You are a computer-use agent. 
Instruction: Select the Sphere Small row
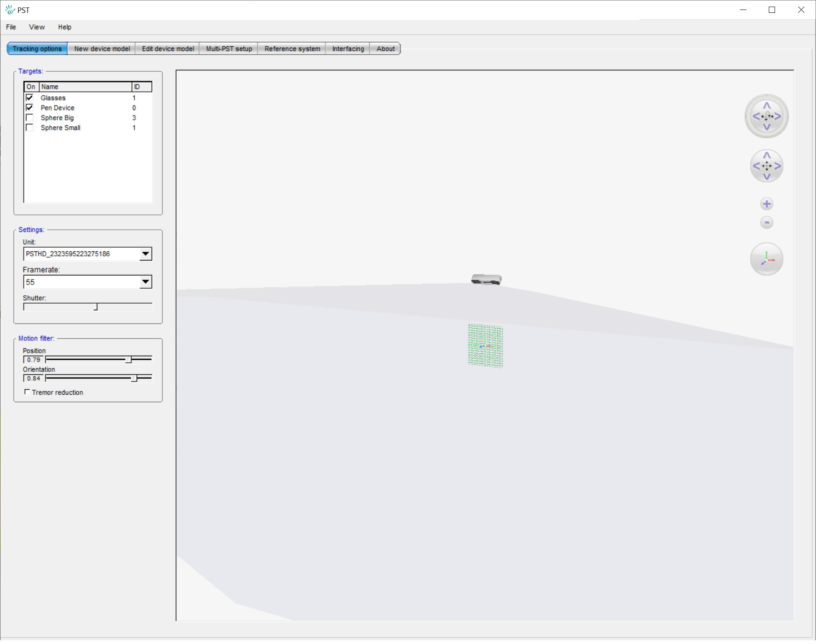point(61,128)
